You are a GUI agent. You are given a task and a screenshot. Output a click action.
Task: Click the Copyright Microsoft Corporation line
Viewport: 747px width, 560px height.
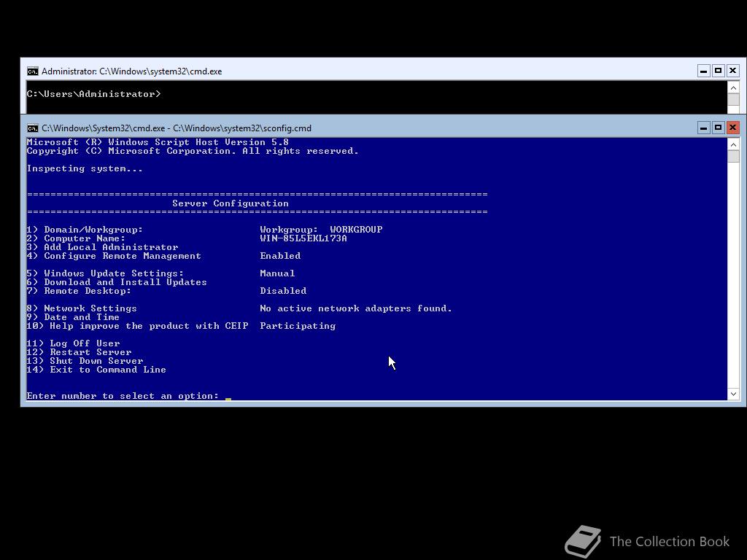point(193,151)
